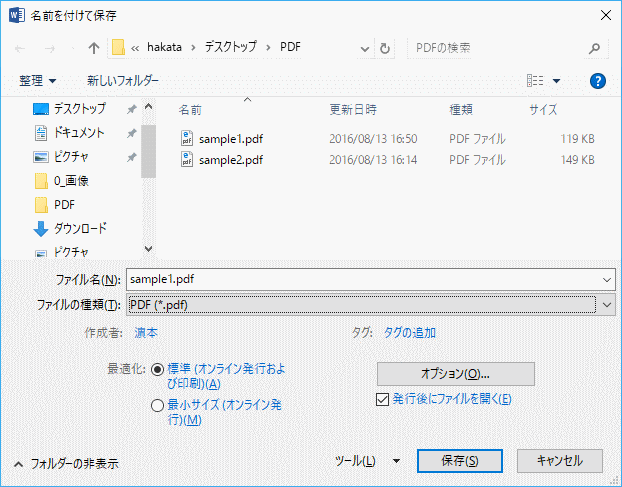This screenshot has height=487, width=622.
Task: Sort by the 種類 column header
Action: 461,110
